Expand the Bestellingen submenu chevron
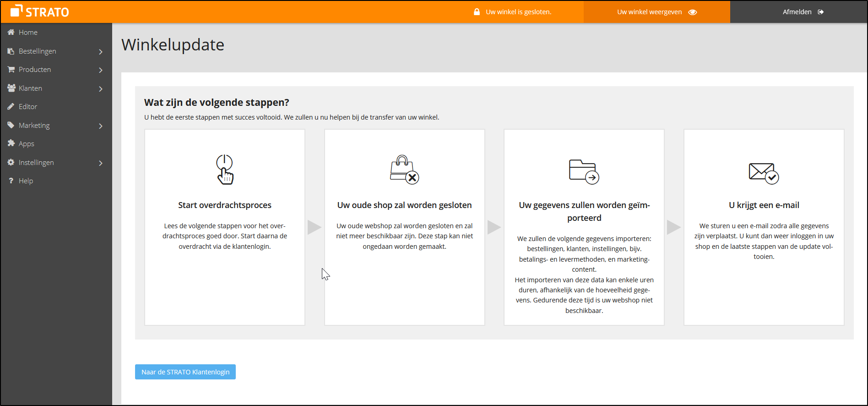Image resolution: width=868 pixels, height=406 pixels. click(x=101, y=51)
